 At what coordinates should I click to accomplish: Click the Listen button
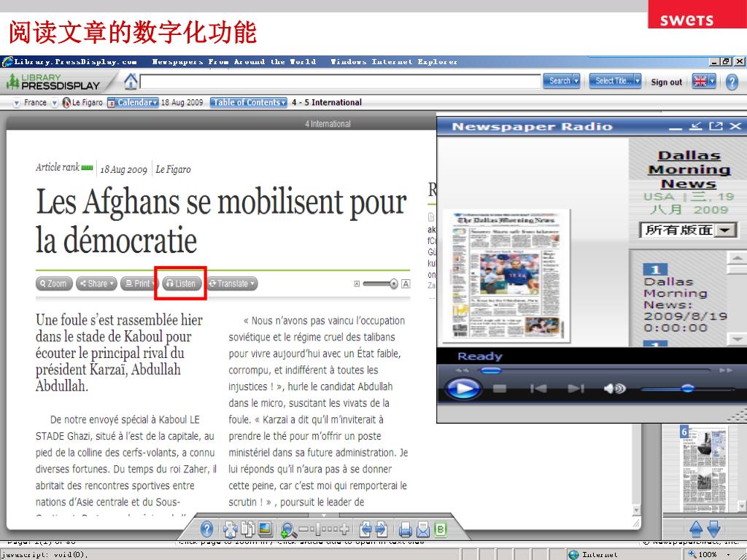pos(182,284)
